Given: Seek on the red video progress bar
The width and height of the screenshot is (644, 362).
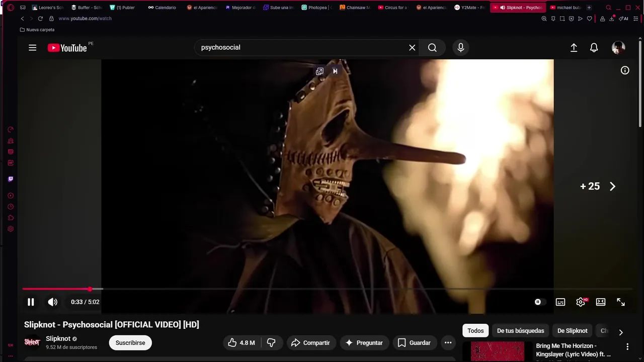Looking at the screenshot, I should (56, 289).
